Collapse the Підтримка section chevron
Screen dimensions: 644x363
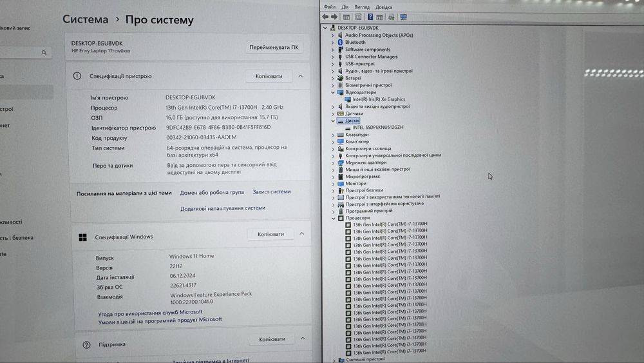(x=303, y=338)
